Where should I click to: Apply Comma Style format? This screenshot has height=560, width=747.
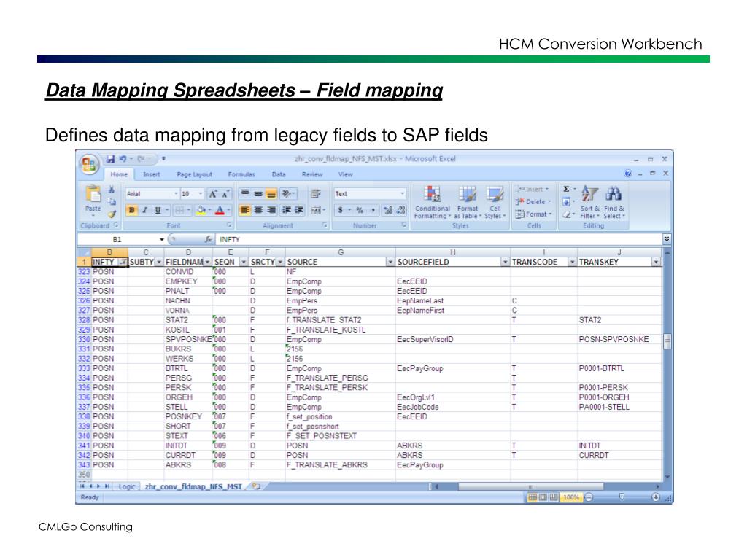tap(373, 210)
